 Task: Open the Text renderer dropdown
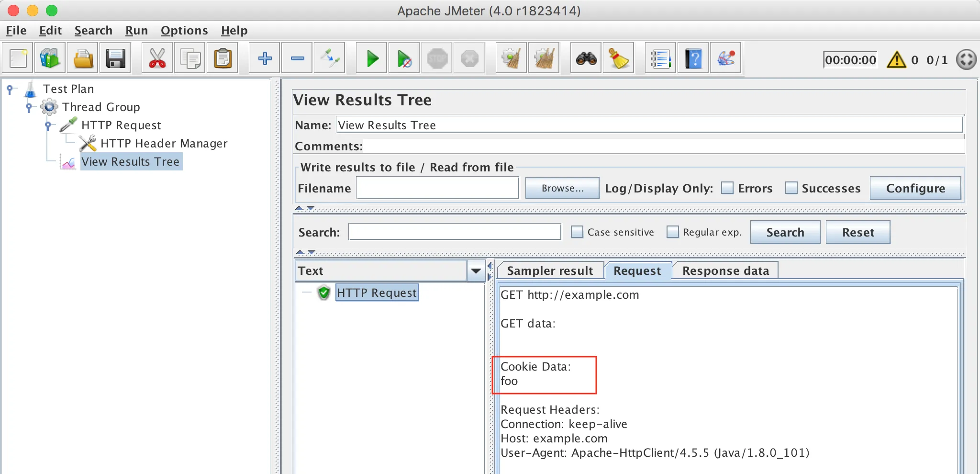(476, 271)
